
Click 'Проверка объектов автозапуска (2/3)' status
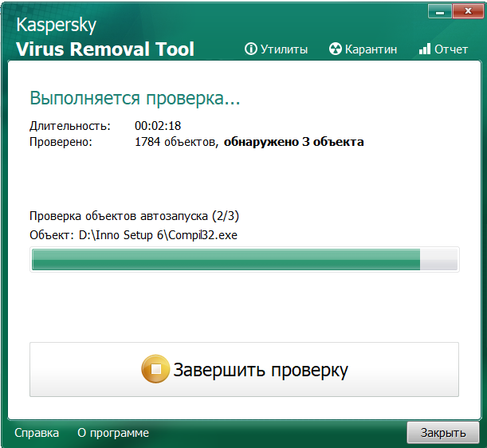click(x=134, y=216)
